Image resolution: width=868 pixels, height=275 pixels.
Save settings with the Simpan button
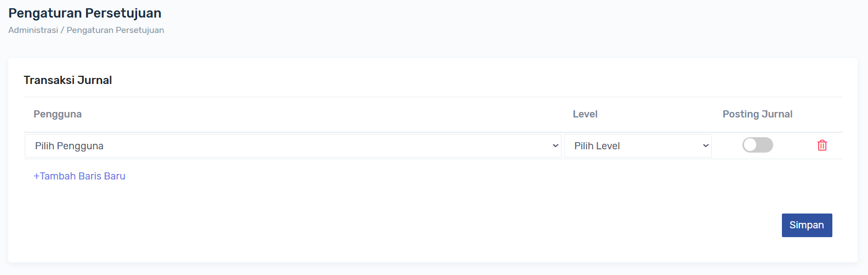coord(807,225)
